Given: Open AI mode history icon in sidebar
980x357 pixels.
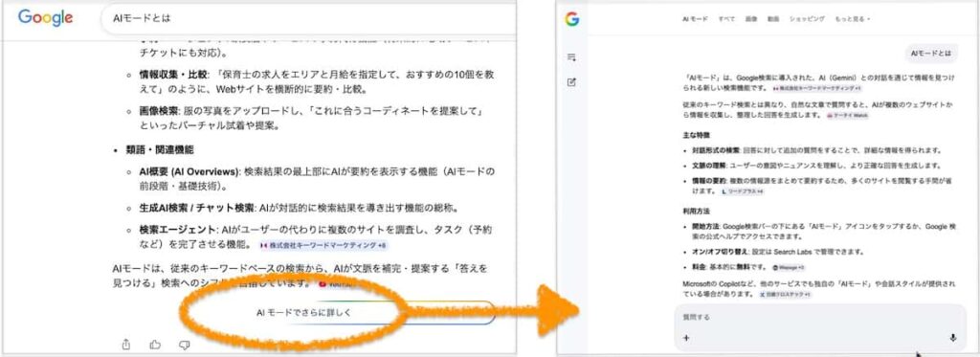Looking at the screenshot, I should coord(571,57).
